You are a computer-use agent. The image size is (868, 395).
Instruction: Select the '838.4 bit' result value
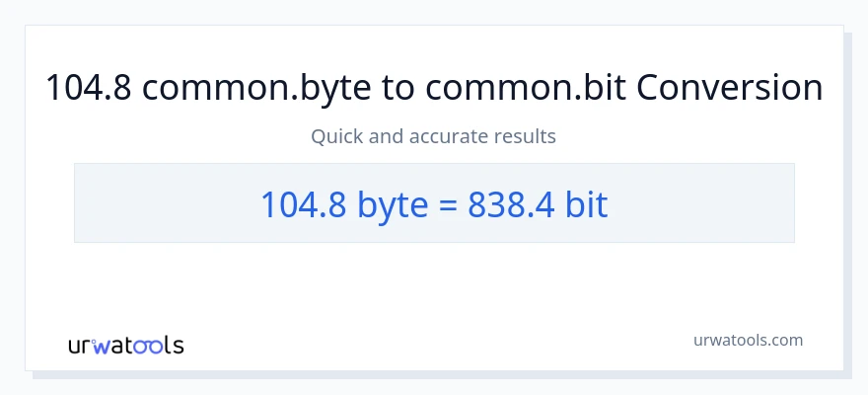pos(538,203)
